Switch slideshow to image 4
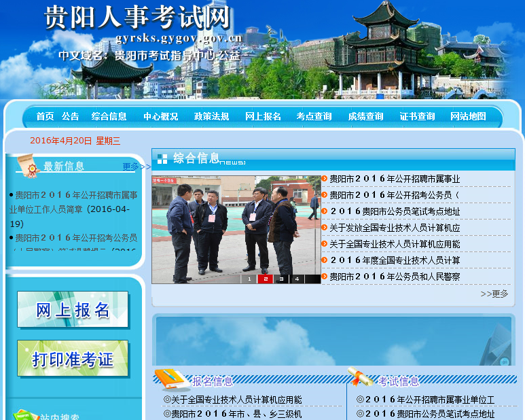Viewport: 525px width, 420px height. [297, 279]
